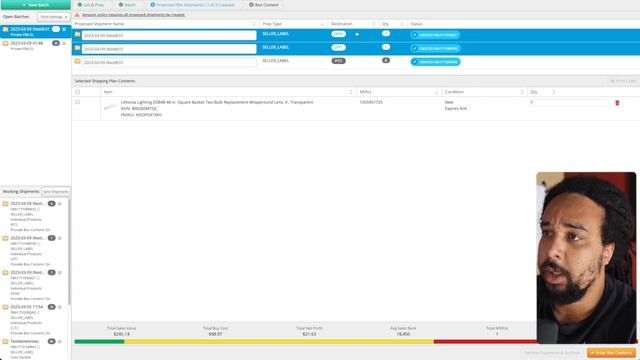Open the second working shipment folder icon
Screen dimensions: 640x360
5,238
